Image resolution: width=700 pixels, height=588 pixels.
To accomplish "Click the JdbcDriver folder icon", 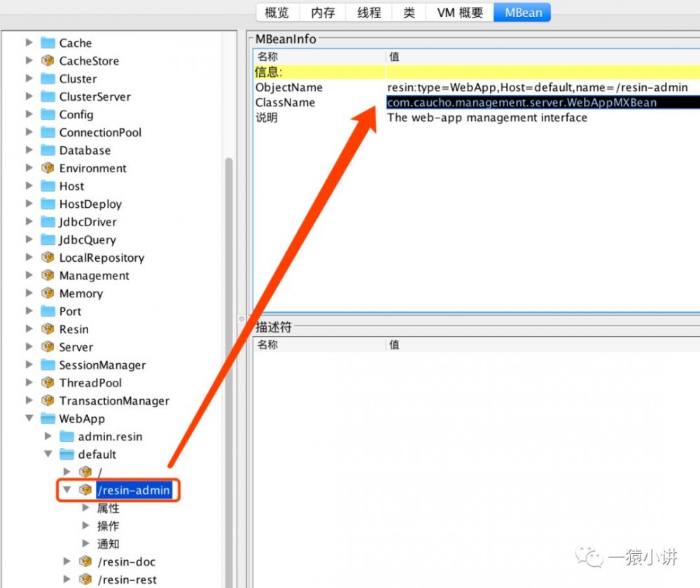I will coord(48,221).
